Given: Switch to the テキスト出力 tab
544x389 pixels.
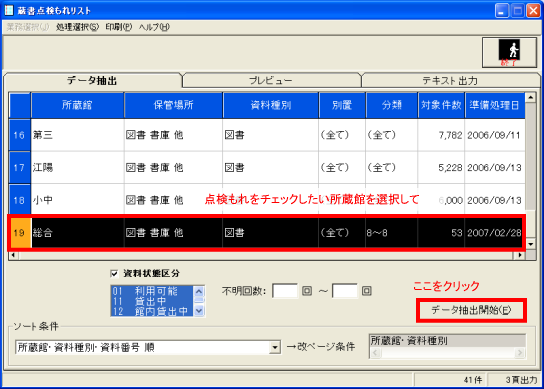Looking at the screenshot, I should pyautogui.click(x=450, y=81).
